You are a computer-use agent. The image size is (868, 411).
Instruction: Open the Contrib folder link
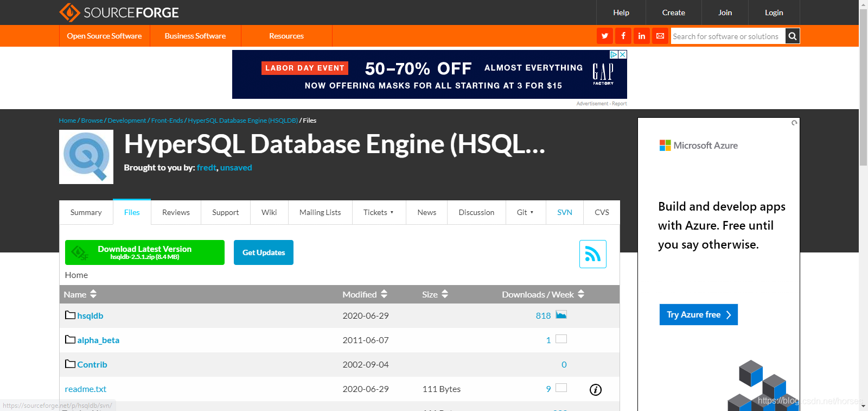[x=92, y=365]
